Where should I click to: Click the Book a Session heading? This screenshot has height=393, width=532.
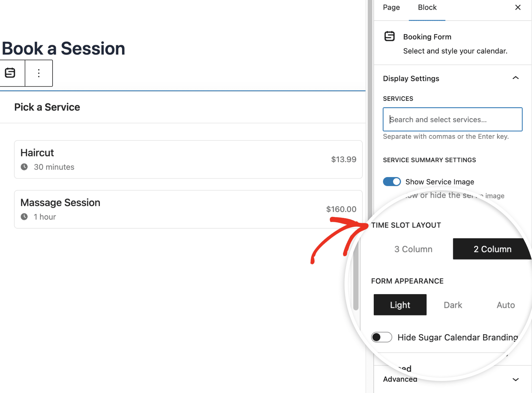[x=63, y=48]
